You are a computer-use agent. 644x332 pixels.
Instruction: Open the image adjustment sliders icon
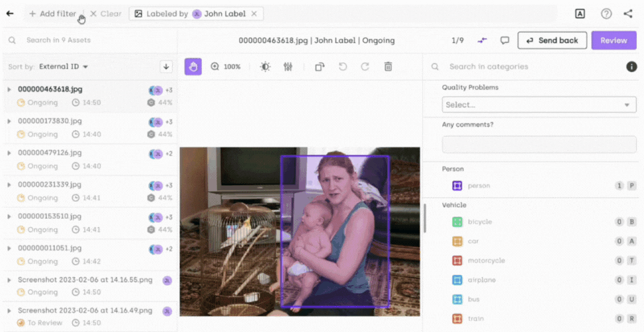point(288,67)
